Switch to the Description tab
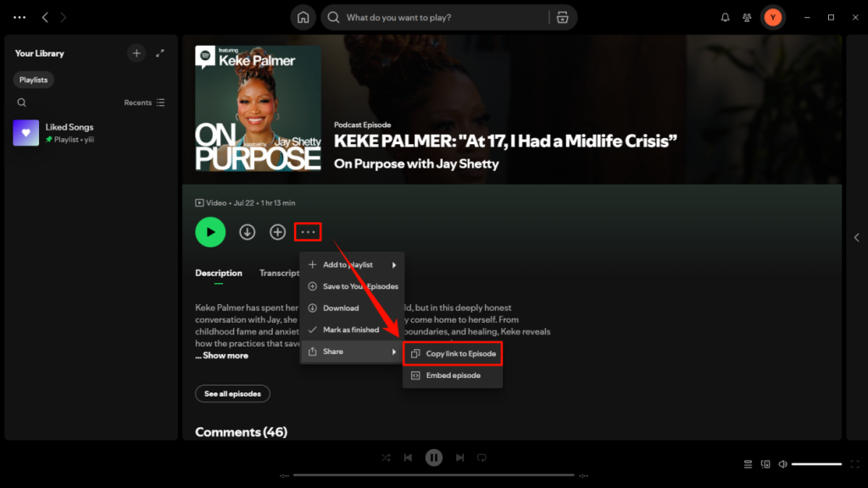This screenshot has width=868, height=488. click(219, 273)
